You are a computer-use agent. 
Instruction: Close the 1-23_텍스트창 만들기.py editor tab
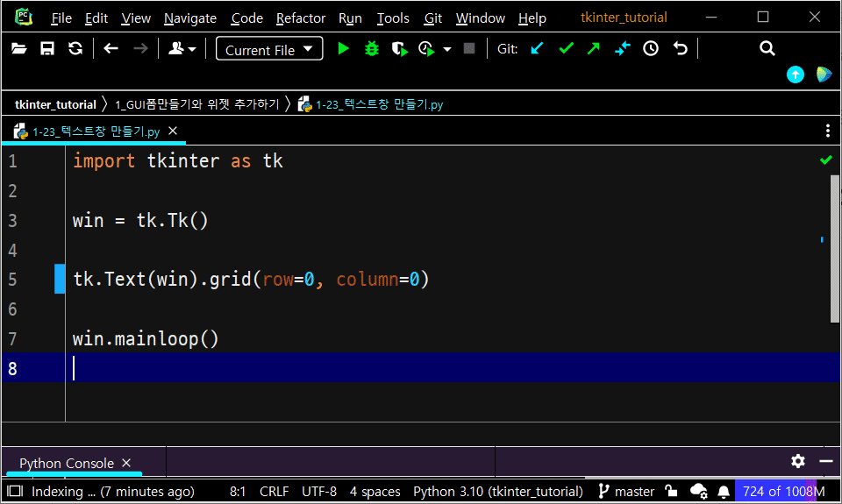point(173,131)
